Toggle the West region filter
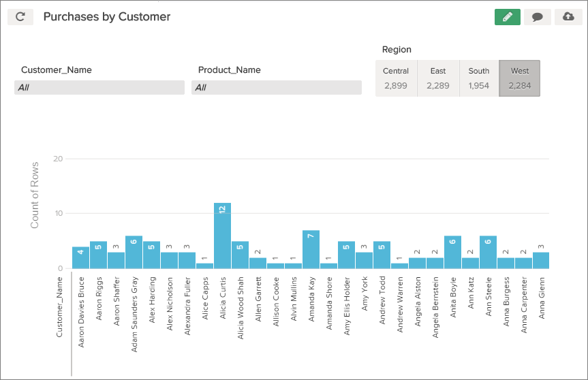Screen dimensions: 588x380 (519, 78)
